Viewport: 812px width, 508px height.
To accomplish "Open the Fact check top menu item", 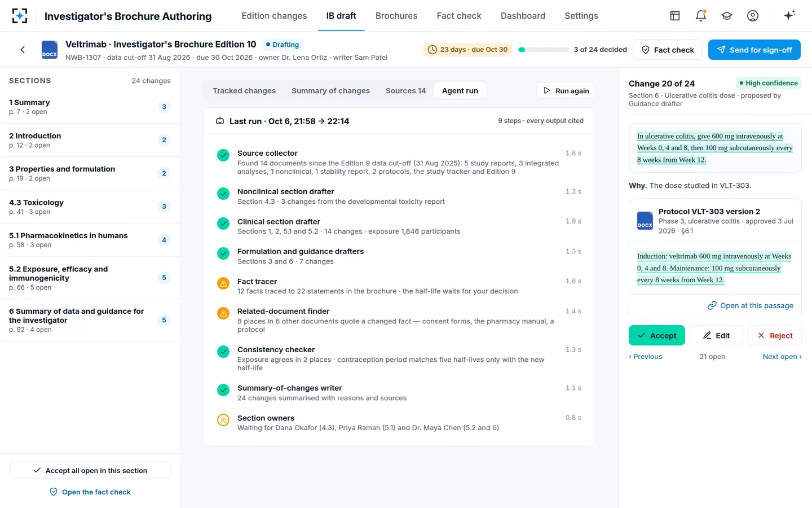I will 459,16.
